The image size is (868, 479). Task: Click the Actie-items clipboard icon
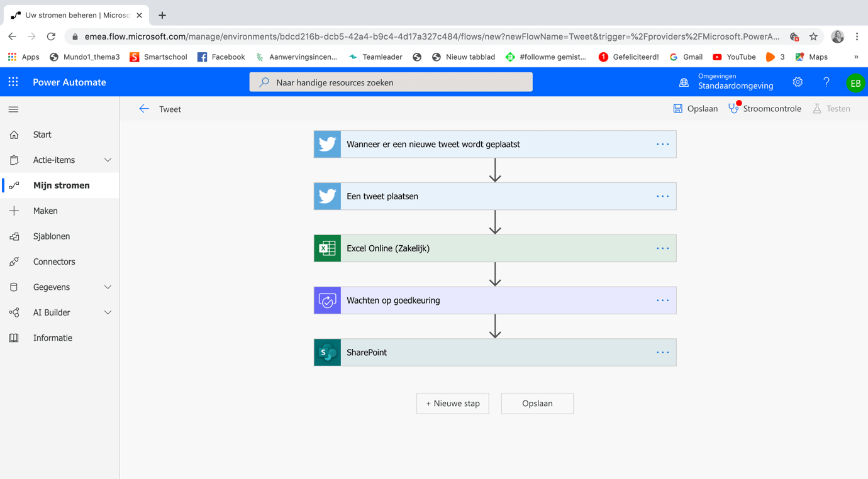[x=14, y=160]
